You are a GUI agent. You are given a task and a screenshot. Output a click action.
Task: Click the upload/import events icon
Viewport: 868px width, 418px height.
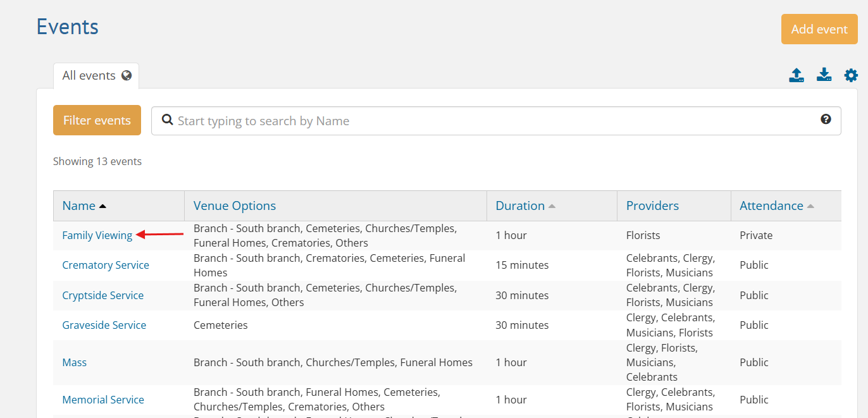[x=797, y=75]
